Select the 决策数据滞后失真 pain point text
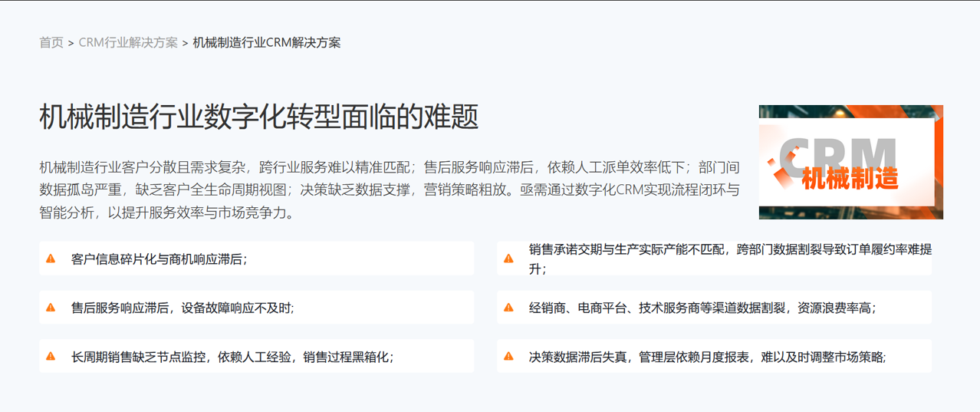Viewport: 980px width, 412px height. tap(707, 357)
